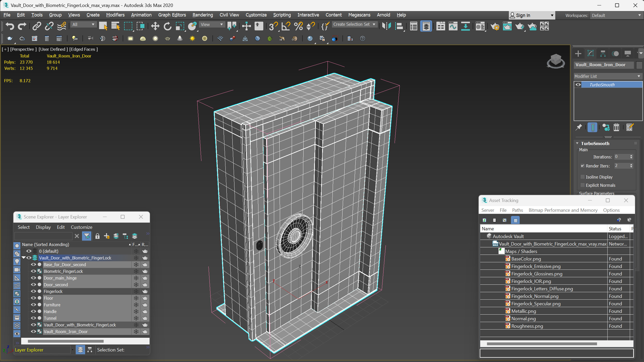The height and width of the screenshot is (362, 644).
Task: Click the Iterations stepper in TurboSmooth
Action: tap(631, 157)
